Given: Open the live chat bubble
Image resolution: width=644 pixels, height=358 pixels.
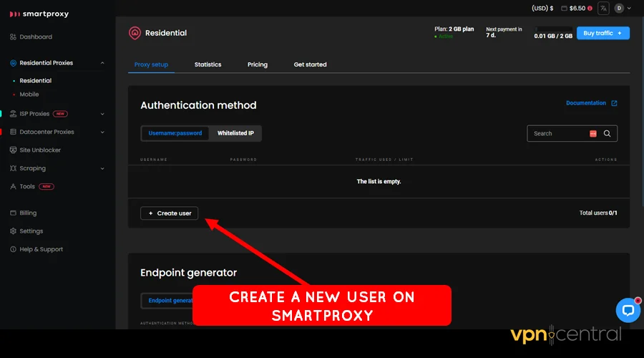Looking at the screenshot, I should 628,310.
